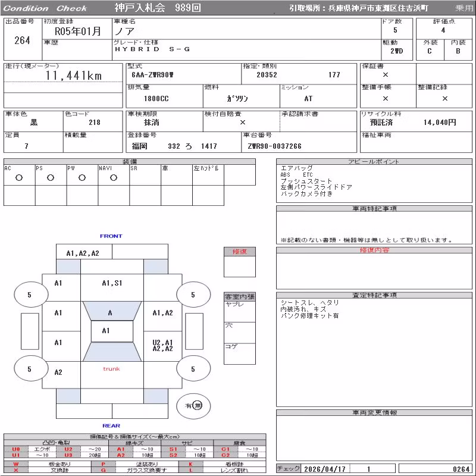This screenshot has width=476, height=476.
Task: Click the trunk label in car diagram
Action: 111,369
